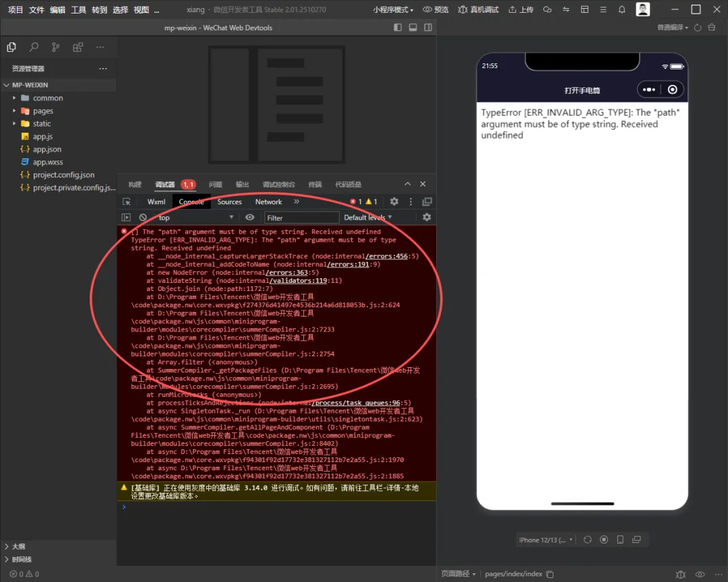Viewport: 728px width, 582px height.
Task: Click the refresh compile icon in simulator
Action: [x=698, y=28]
